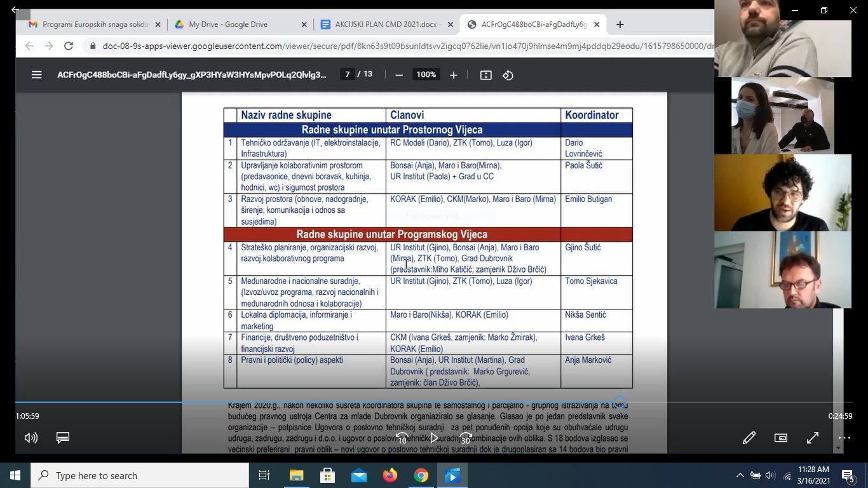Click the PDF scrollbar down arrow
Screen dimensions: 868x488
(838, 448)
